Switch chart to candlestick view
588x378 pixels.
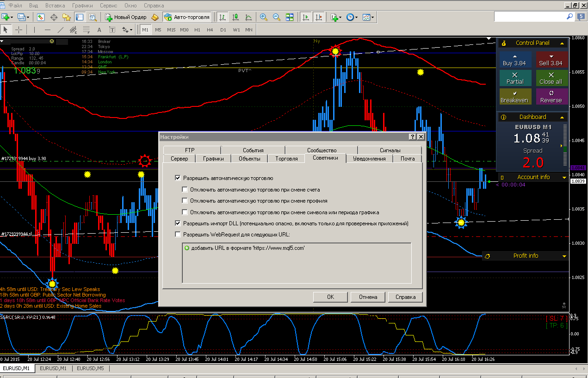[x=235, y=17]
